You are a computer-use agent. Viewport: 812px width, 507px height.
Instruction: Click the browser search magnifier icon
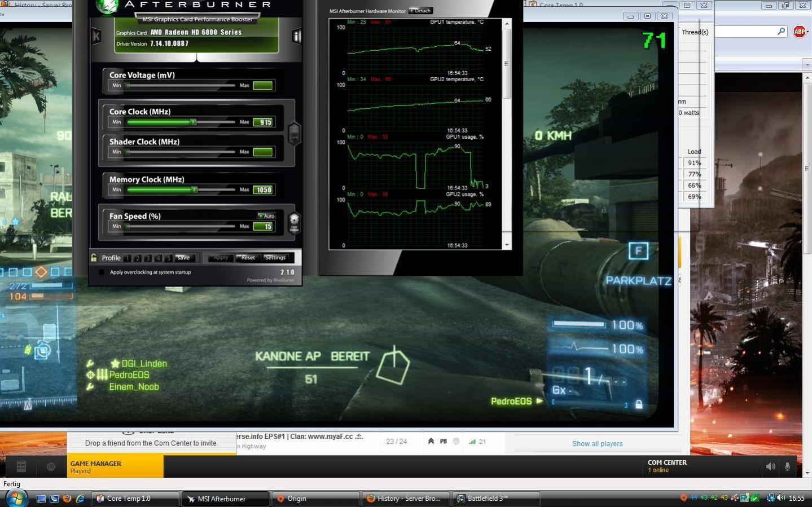coord(781,32)
